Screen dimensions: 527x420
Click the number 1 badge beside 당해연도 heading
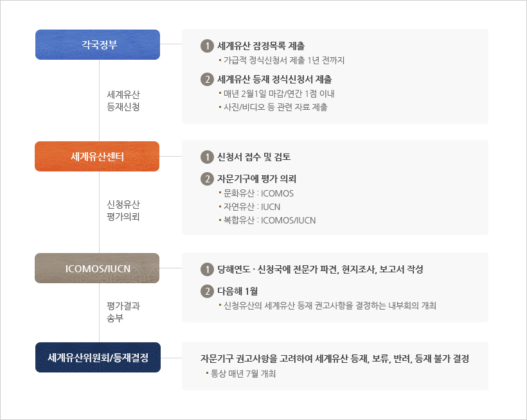click(207, 269)
